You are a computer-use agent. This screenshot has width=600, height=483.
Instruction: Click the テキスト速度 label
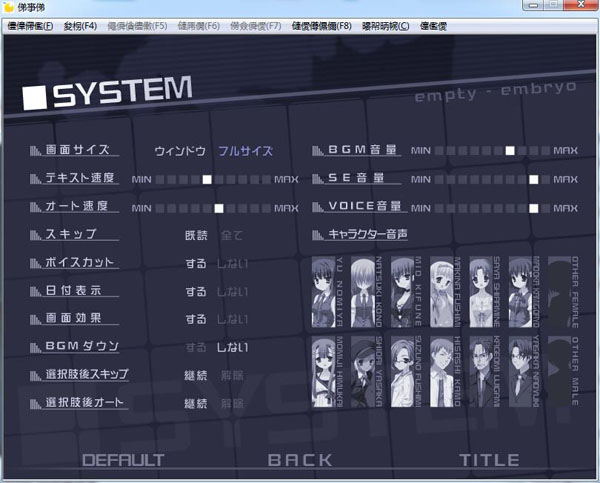(x=80, y=178)
